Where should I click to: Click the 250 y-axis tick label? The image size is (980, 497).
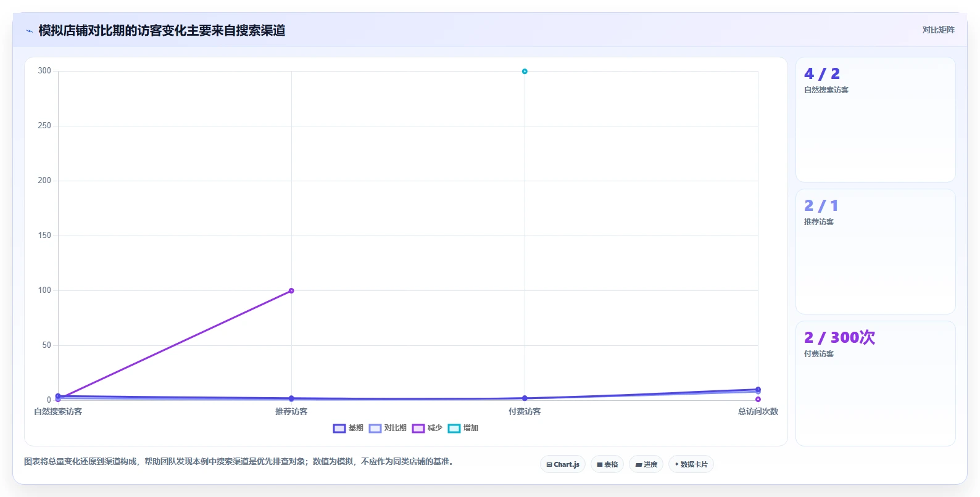[x=44, y=126]
